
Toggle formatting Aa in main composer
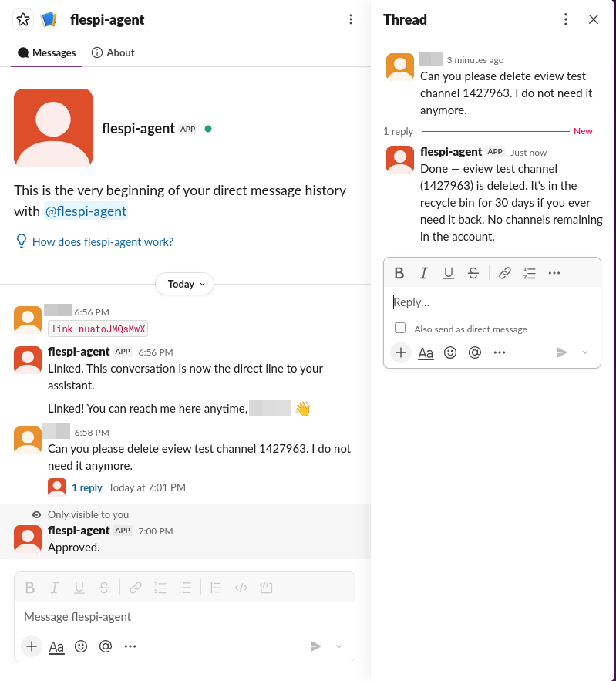[x=56, y=646]
